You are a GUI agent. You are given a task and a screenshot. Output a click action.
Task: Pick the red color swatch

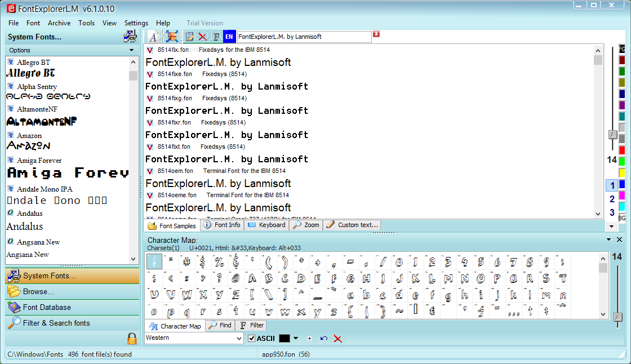[x=622, y=150]
